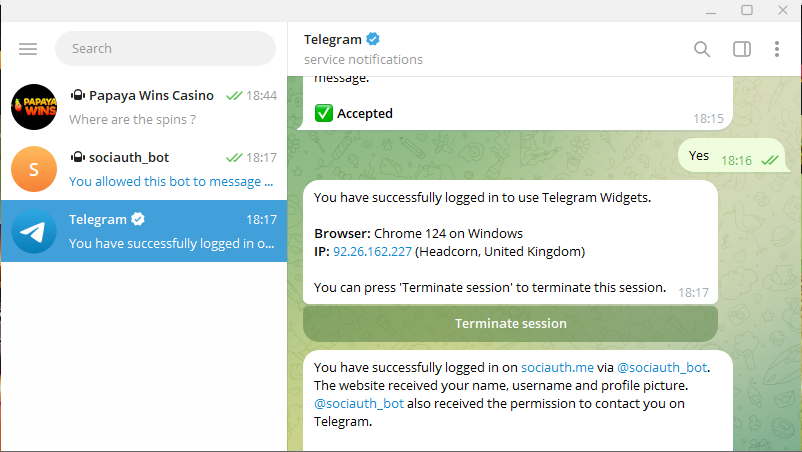Viewport: 802px width, 452px height.
Task: Click IP address 92.26.162.227 link
Action: (x=372, y=251)
